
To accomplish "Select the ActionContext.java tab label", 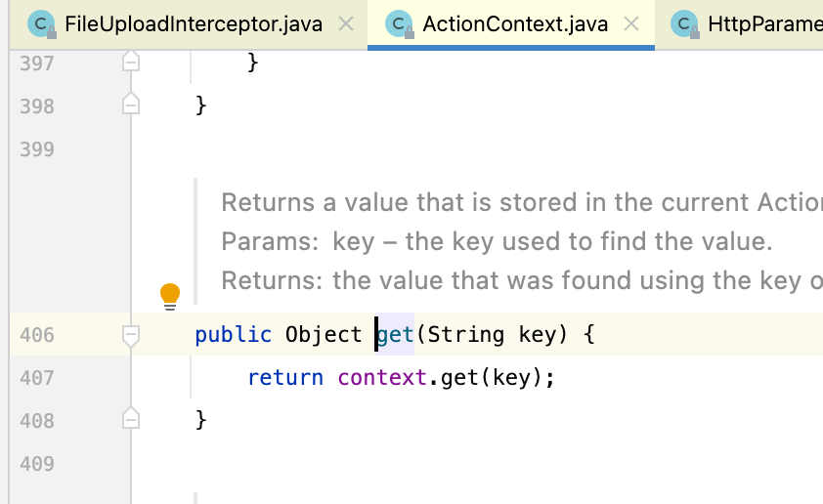I will click(x=517, y=23).
